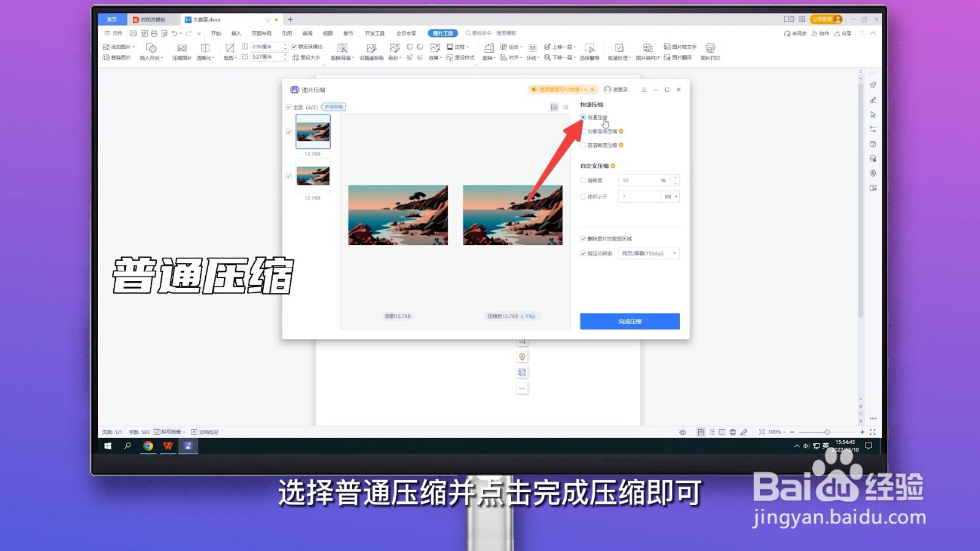980x551 pixels.
Task: Click the 重设大小 reset size icon
Action: tap(310, 57)
